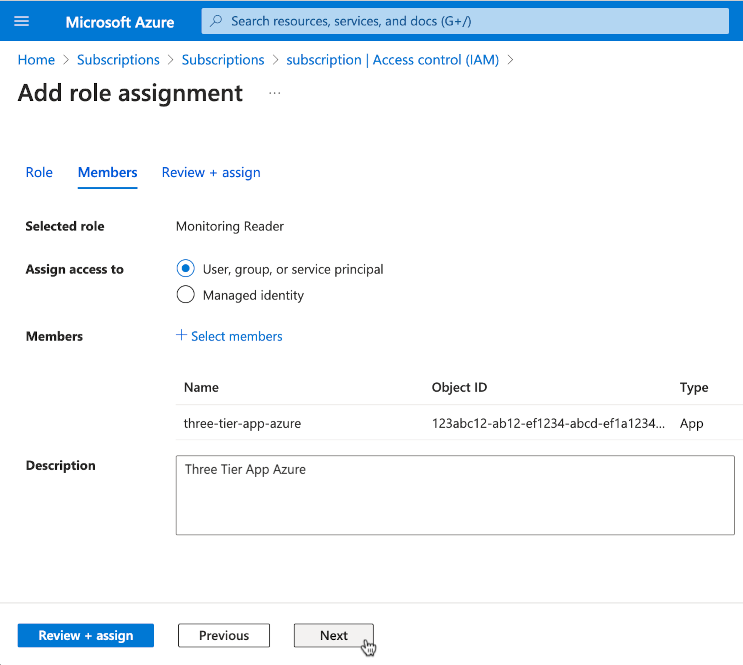
Task: Click the plus icon beside Select members
Action: click(181, 336)
